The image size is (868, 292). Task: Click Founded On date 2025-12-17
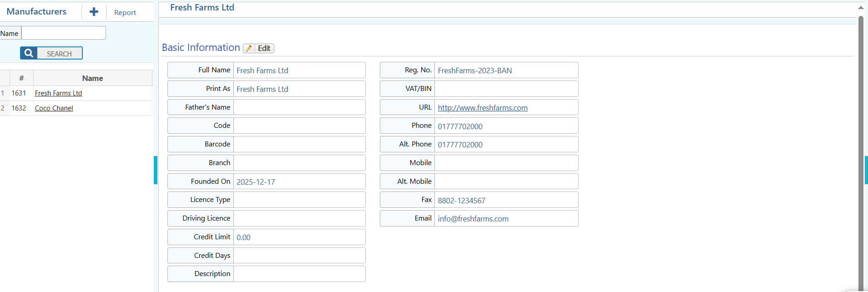256,182
